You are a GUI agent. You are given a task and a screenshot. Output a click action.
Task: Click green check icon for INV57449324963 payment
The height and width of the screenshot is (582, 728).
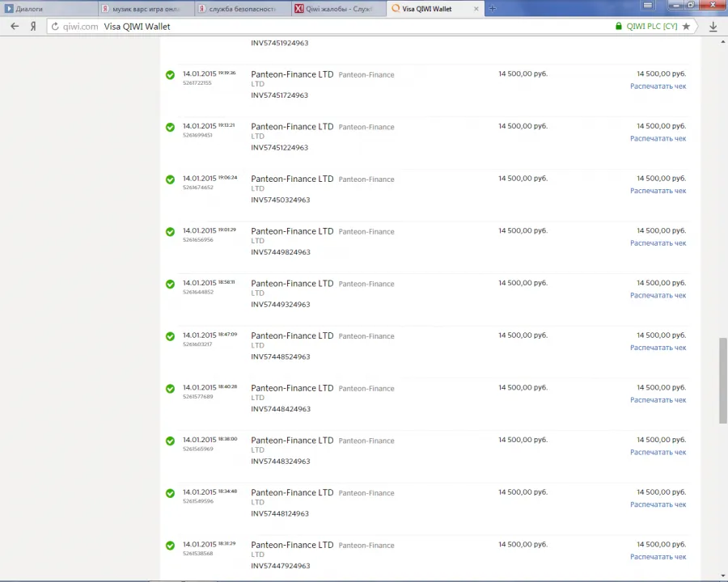tap(171, 284)
